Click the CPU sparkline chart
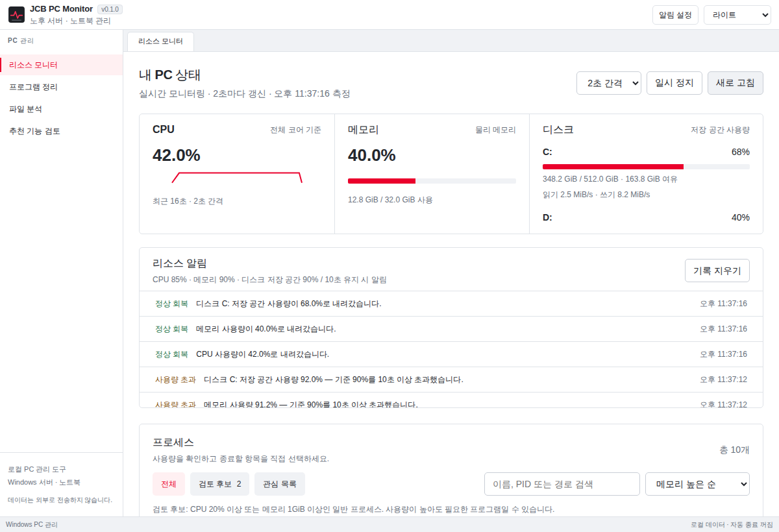The image size is (779, 532). coord(237,178)
